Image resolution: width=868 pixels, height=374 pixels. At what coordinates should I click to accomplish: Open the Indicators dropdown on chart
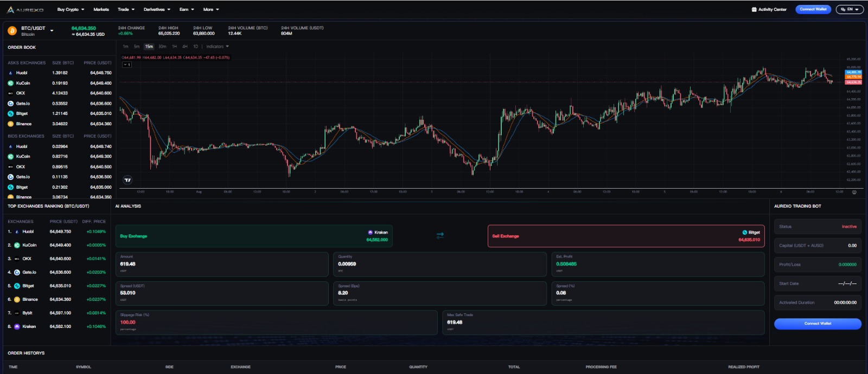218,47
